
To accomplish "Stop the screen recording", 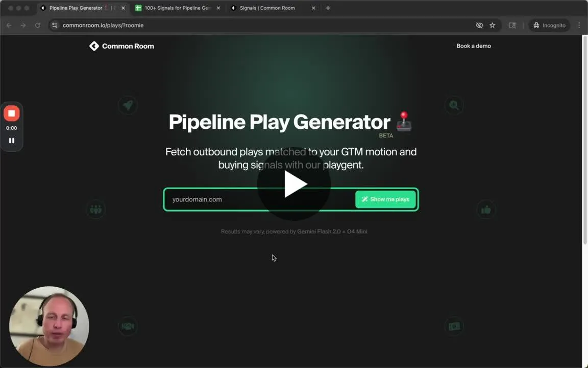I will (x=12, y=113).
